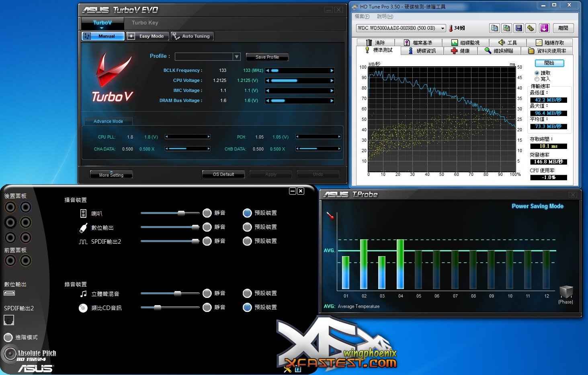Click the 立體聲混音 music note icon
The width and height of the screenshot is (588, 375).
coord(83,294)
